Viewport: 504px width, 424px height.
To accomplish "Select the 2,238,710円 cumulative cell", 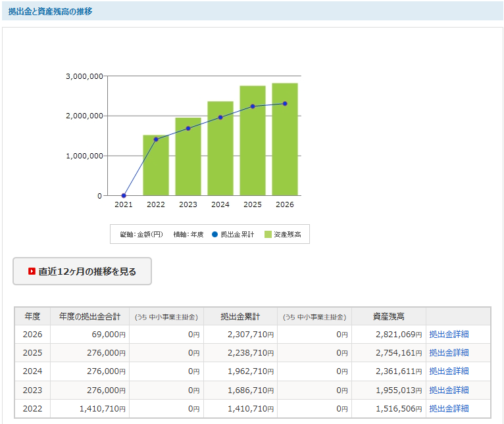I will tap(240, 353).
